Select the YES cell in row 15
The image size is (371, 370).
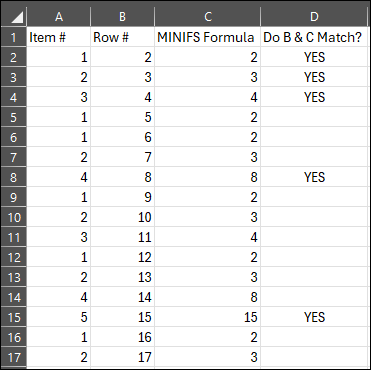[314, 317]
